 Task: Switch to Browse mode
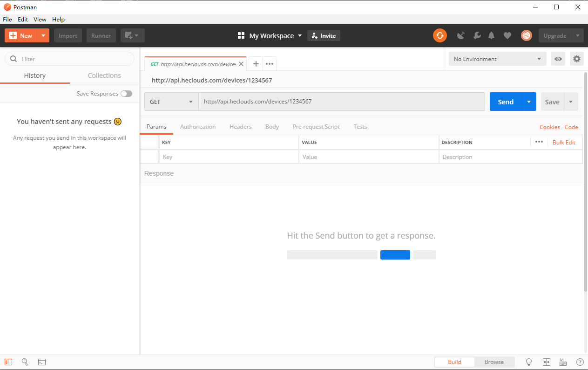494,362
